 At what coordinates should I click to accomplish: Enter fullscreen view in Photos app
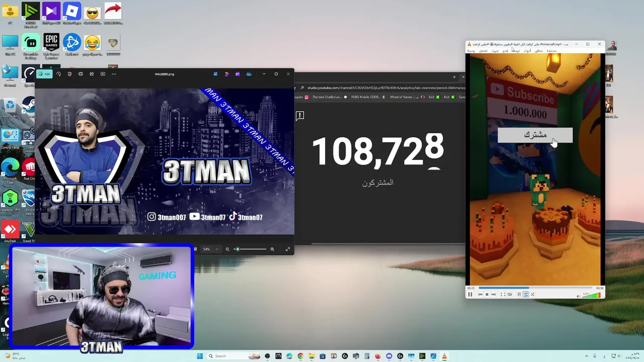pyautogui.click(x=288, y=249)
